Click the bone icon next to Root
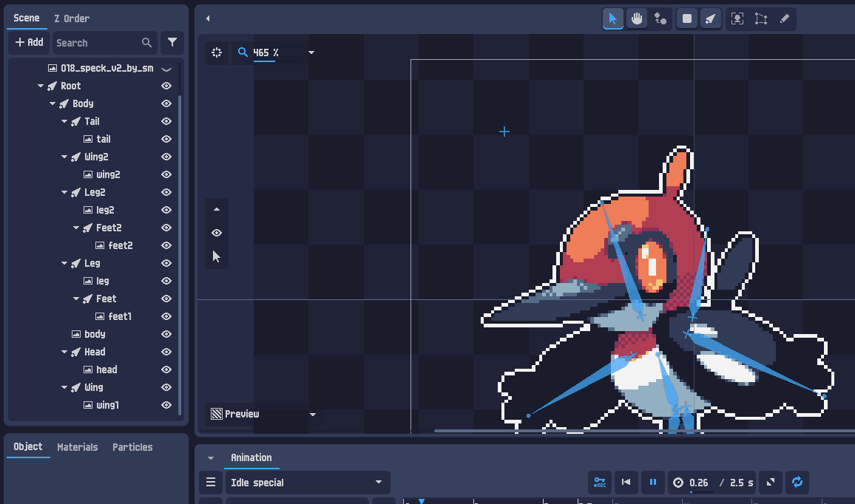The image size is (855, 504). [x=53, y=86]
